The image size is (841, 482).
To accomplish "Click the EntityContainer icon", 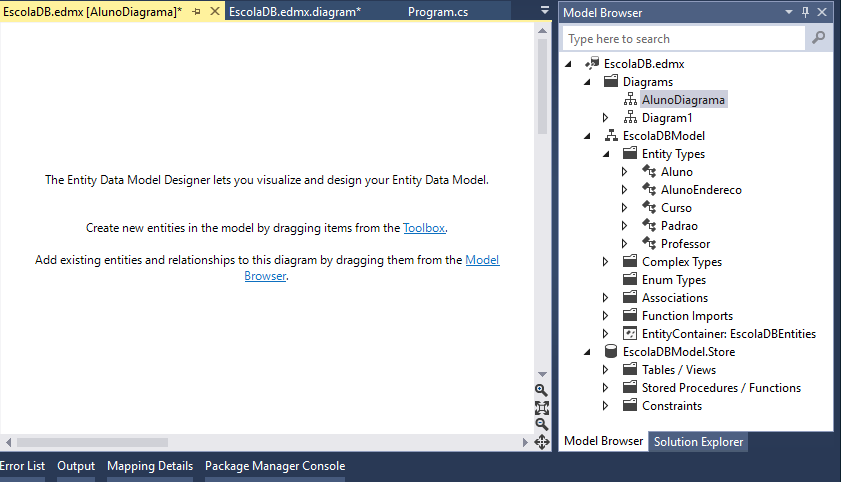I will click(630, 333).
